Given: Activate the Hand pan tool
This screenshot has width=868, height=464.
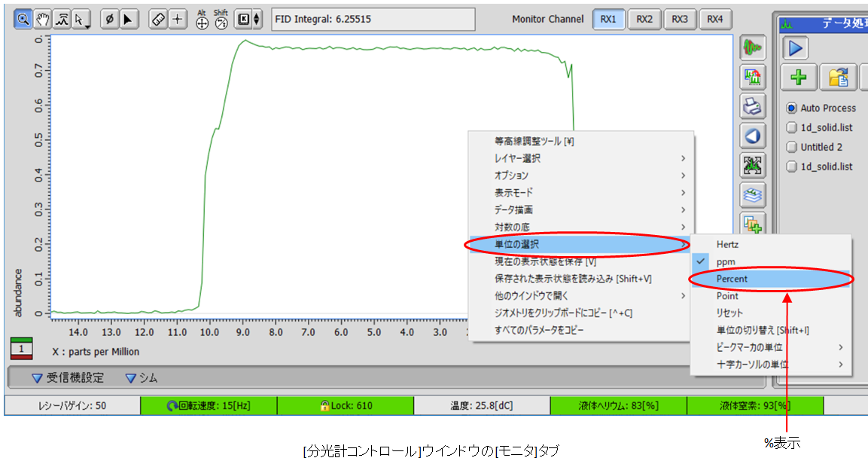Looking at the screenshot, I should point(44,19).
